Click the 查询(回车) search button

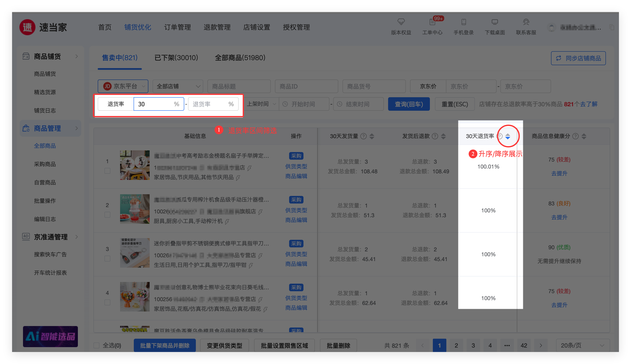[x=409, y=104]
